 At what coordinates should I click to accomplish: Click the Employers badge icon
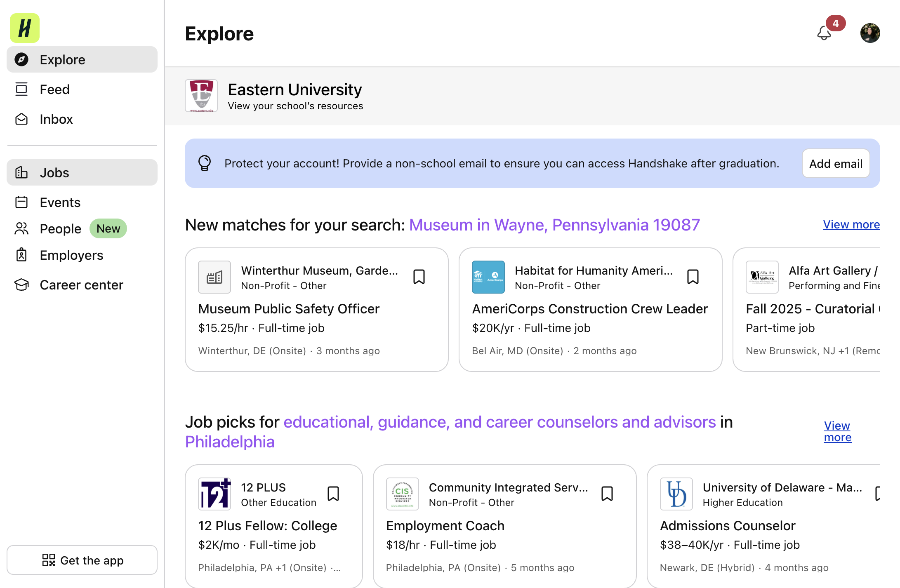tap(21, 255)
